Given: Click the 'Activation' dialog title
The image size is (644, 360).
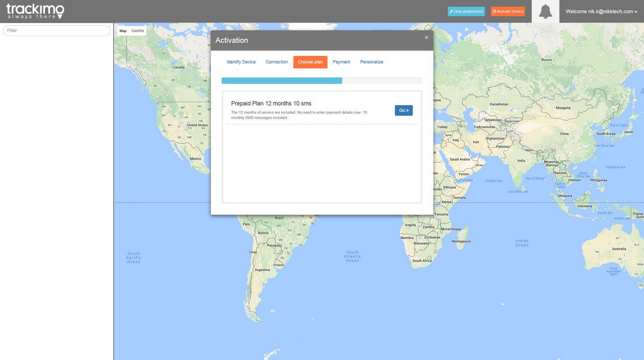Looking at the screenshot, I should coord(232,40).
